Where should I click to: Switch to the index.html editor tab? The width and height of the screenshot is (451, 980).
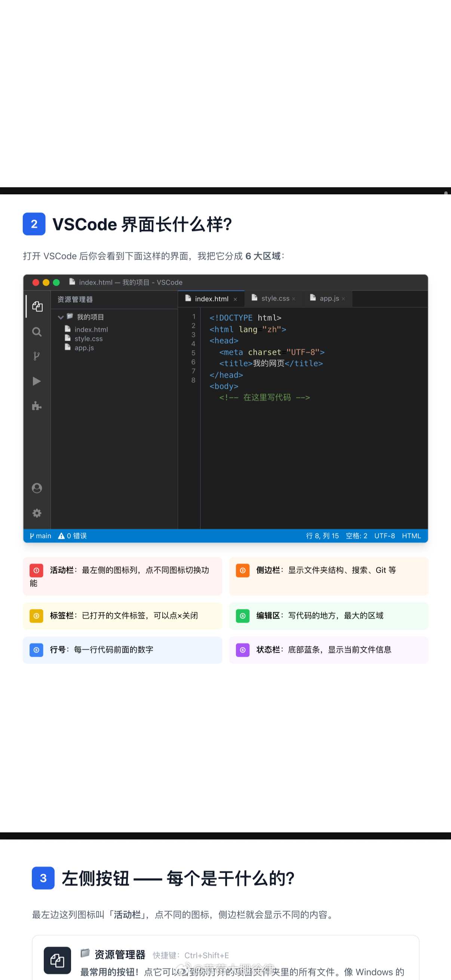[x=211, y=299]
